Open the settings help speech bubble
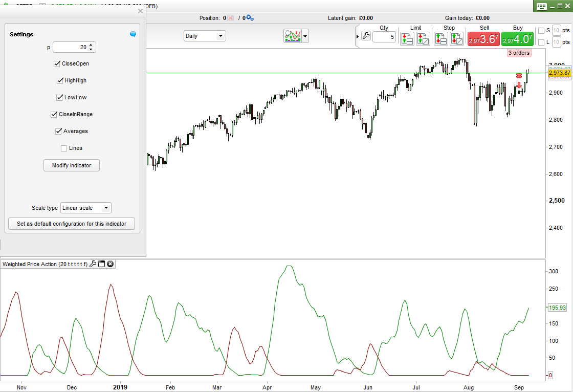The width and height of the screenshot is (573, 392). pyautogui.click(x=133, y=34)
